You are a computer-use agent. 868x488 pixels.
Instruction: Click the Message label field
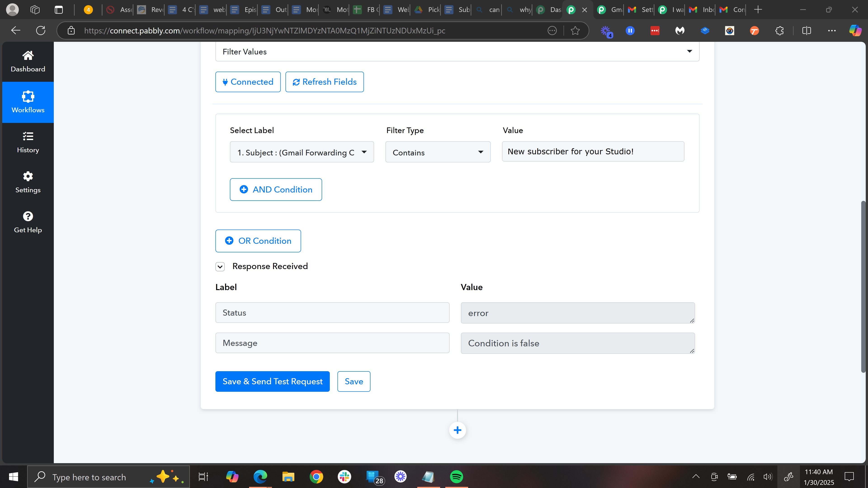click(x=332, y=343)
